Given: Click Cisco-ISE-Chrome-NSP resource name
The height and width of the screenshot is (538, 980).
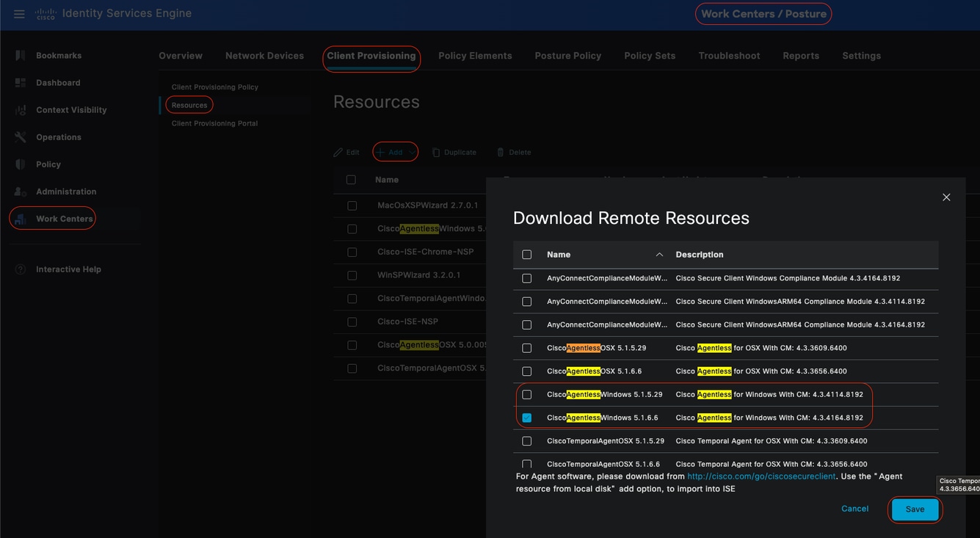Looking at the screenshot, I should [x=426, y=252].
